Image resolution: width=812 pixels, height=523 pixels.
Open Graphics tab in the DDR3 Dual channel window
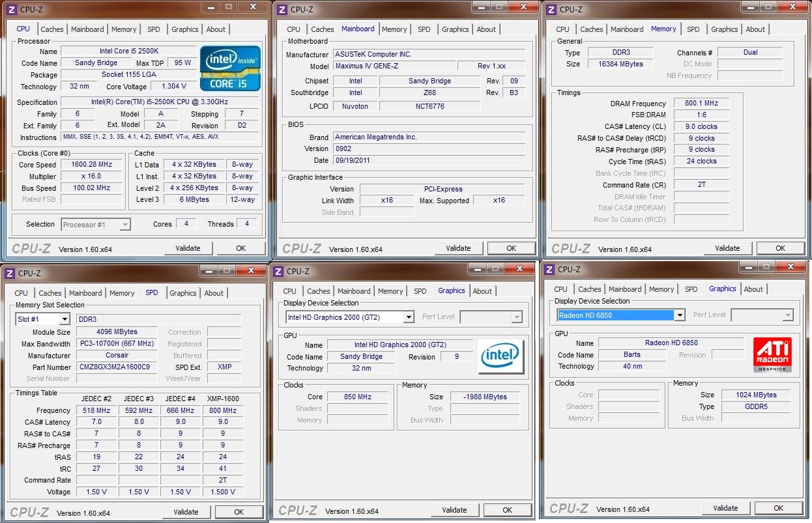tap(724, 29)
